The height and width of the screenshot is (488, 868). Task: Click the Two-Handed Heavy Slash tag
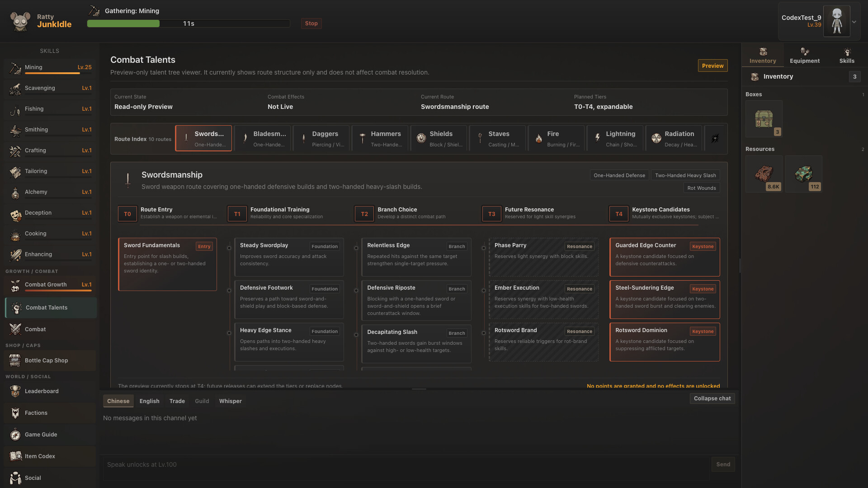(x=685, y=175)
